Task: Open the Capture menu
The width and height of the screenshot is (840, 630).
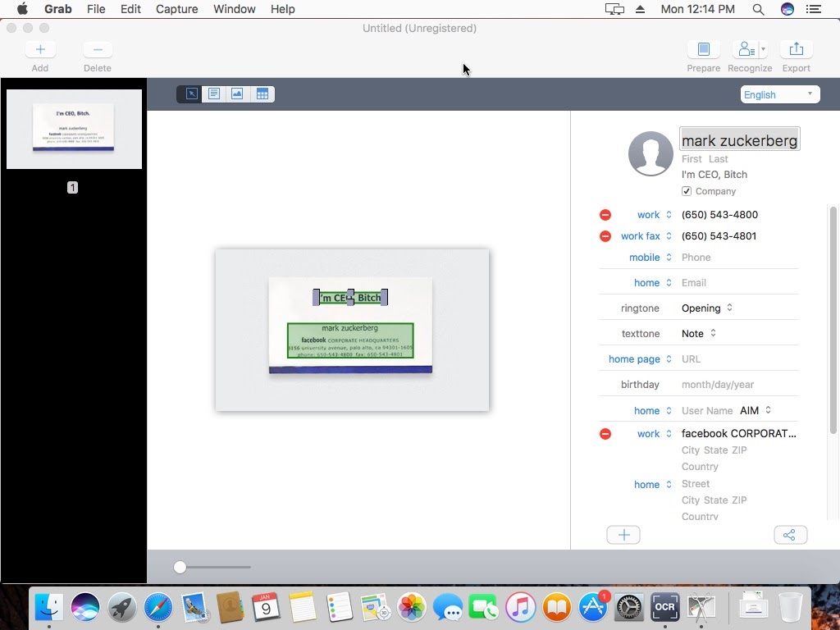Action: click(x=176, y=9)
